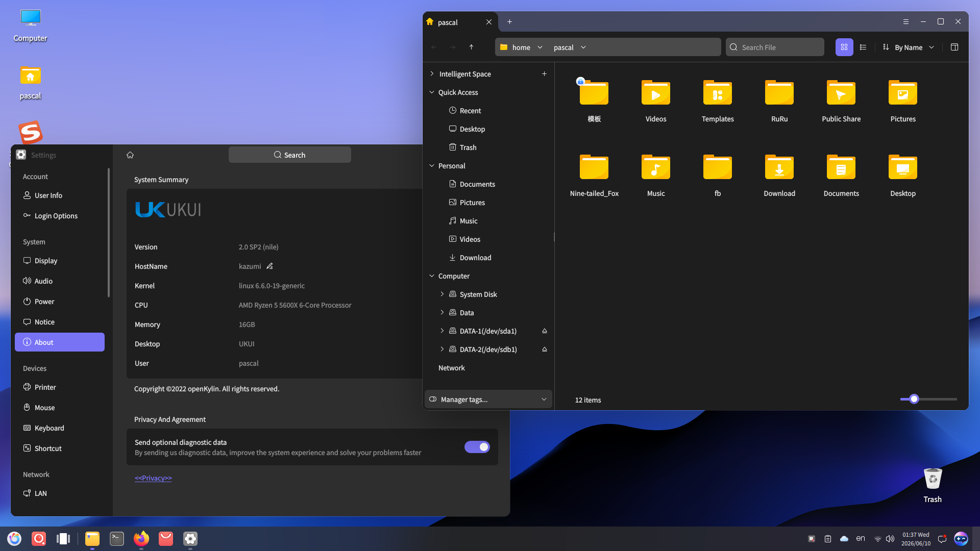Open the Download folder in the file grid
The height and width of the screenshot is (551, 980).
(779, 176)
